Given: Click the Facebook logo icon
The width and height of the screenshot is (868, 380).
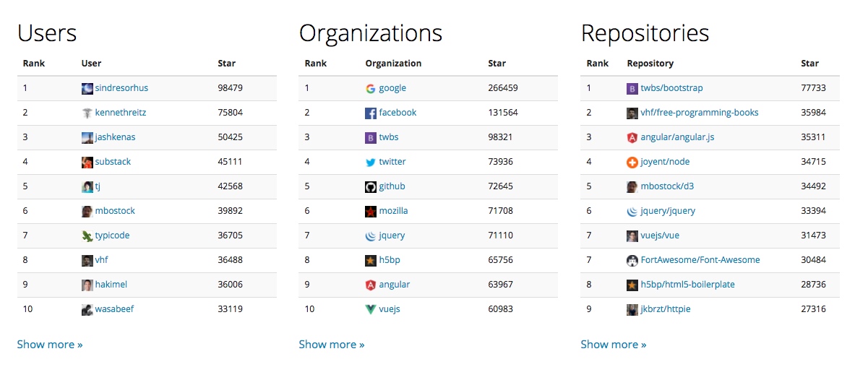Looking at the screenshot, I should point(371,113).
